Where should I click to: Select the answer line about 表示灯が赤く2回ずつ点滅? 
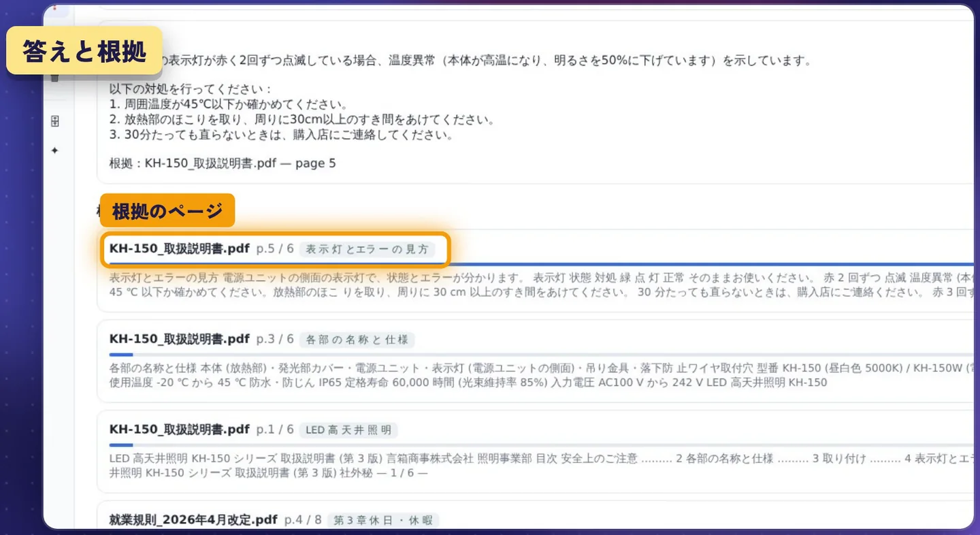point(487,61)
